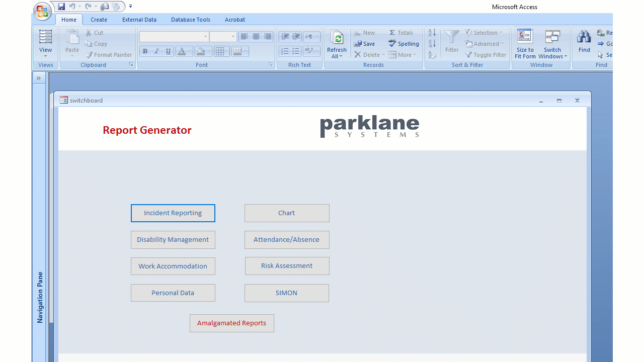The height and width of the screenshot is (362, 644).
Task: Open the View dropdown menu
Action: pos(45,55)
